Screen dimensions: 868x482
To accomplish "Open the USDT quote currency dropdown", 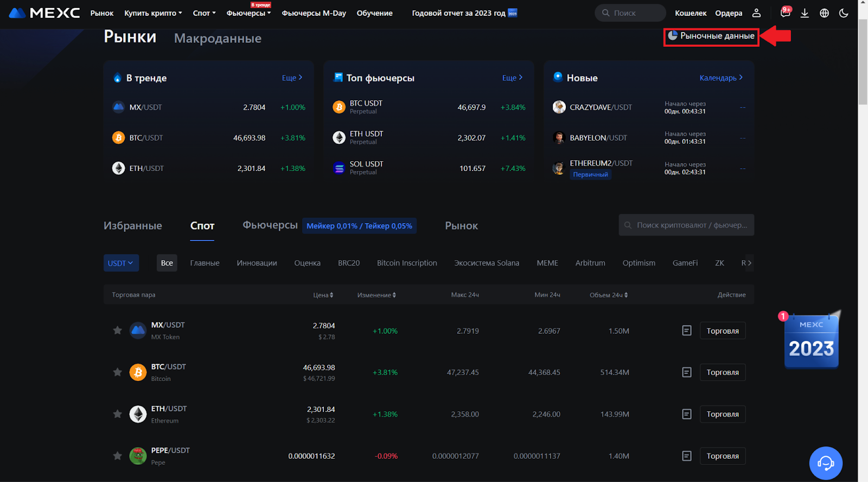I will pos(121,263).
